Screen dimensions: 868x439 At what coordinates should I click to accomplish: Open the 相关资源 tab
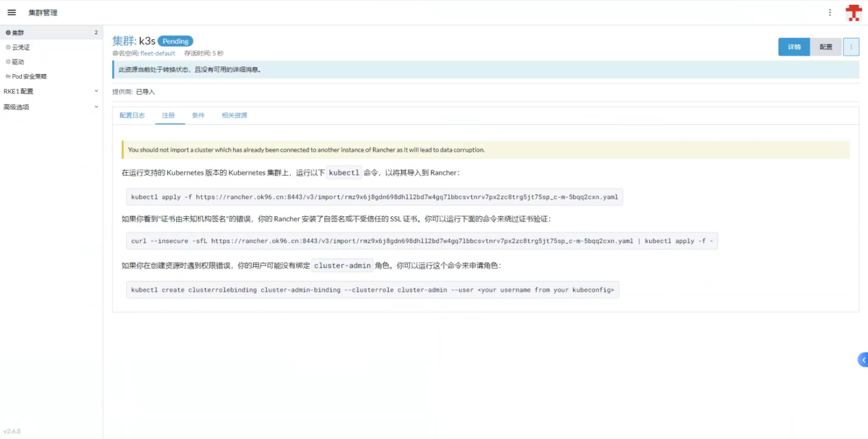tap(234, 115)
